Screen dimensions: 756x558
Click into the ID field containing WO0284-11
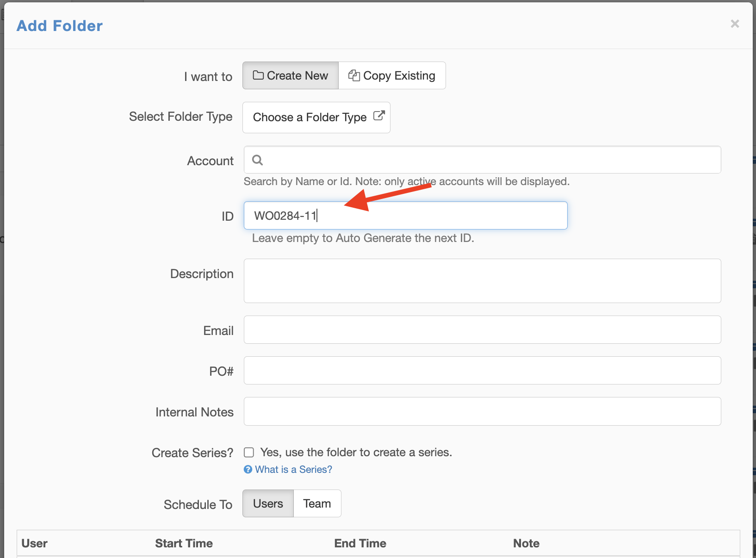[x=405, y=215]
